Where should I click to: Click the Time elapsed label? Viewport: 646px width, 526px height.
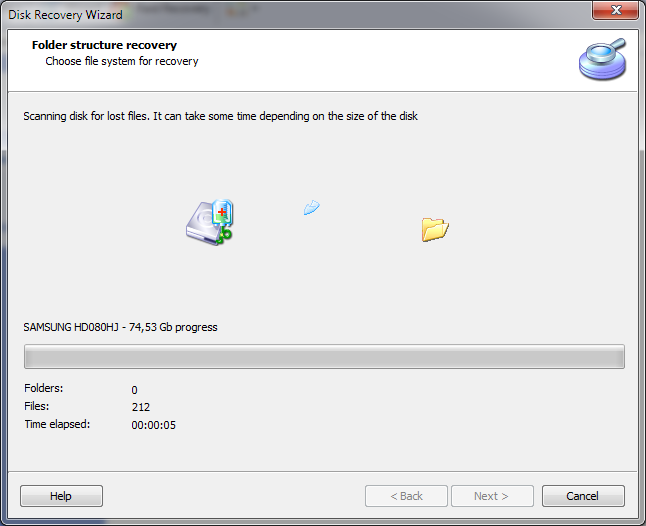[x=57, y=424]
